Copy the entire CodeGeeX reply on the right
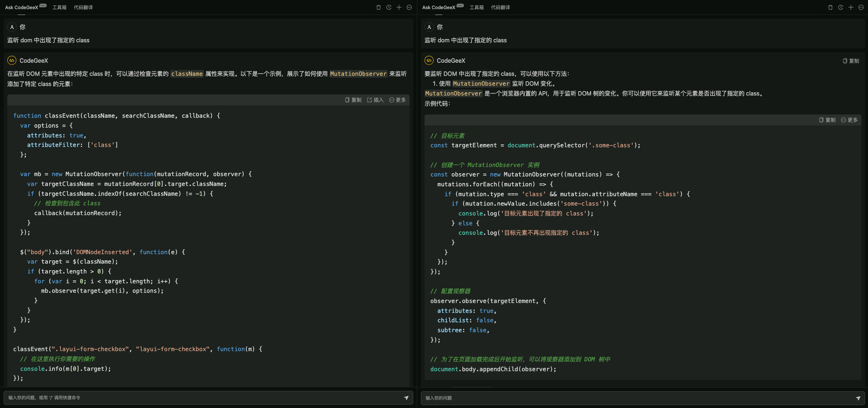Screen dimensions: 868x408 851,61
